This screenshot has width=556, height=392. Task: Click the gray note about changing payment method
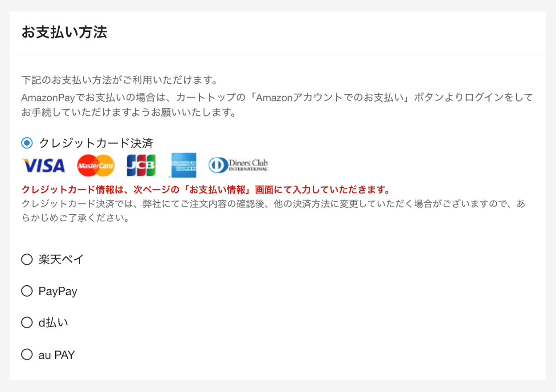click(273, 211)
